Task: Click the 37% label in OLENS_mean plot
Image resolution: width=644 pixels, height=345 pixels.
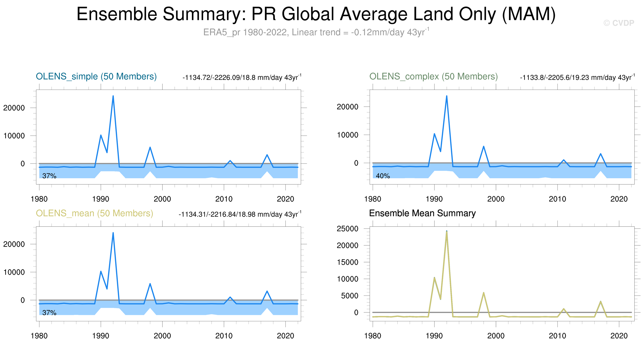Action: click(x=49, y=313)
